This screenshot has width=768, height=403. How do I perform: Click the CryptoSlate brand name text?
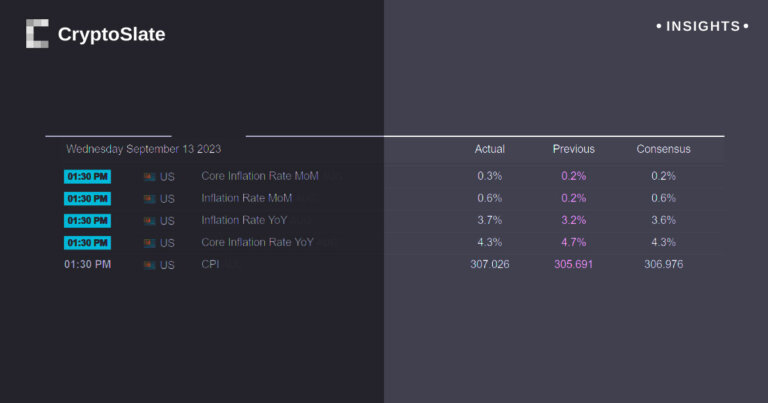111,35
